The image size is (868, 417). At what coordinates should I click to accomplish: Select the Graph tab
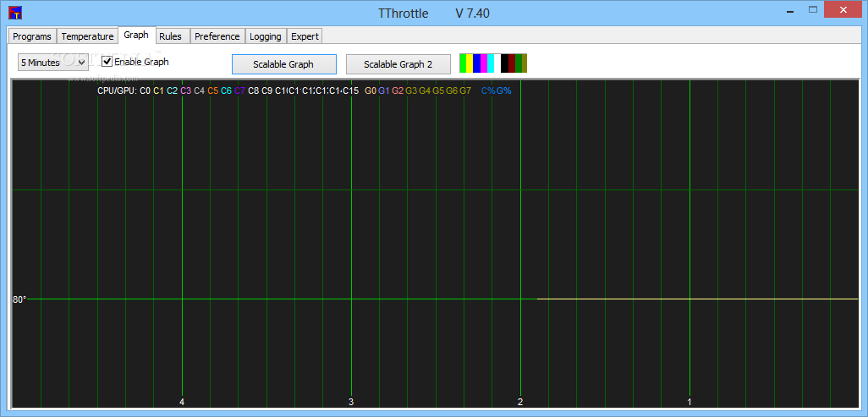(136, 35)
